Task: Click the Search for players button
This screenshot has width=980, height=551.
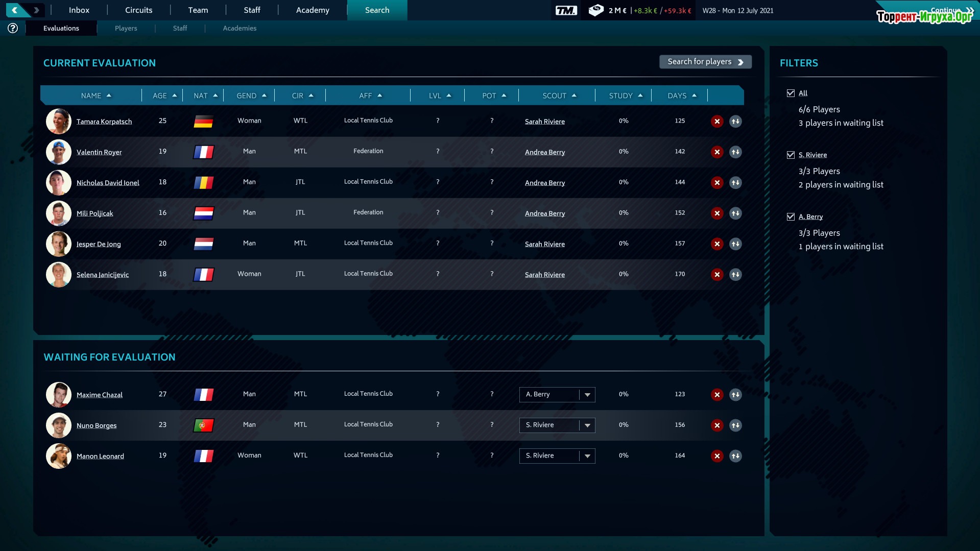Action: (x=705, y=62)
